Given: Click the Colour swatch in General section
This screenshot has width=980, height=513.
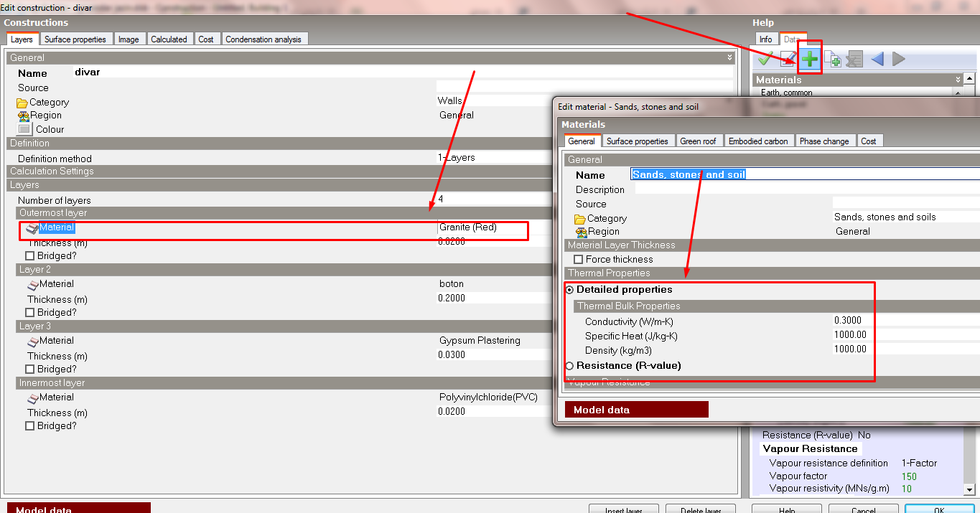Looking at the screenshot, I should [x=24, y=129].
